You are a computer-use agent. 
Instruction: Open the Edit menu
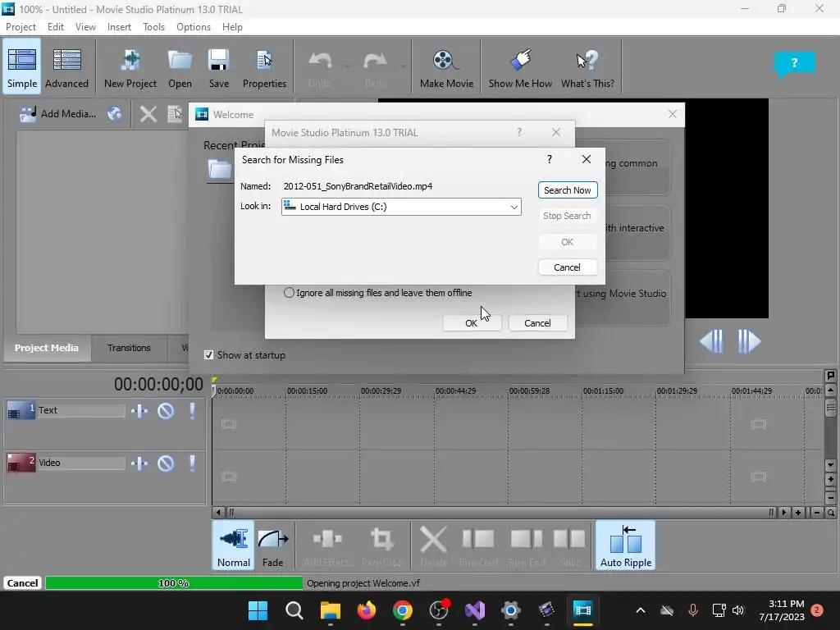(55, 27)
